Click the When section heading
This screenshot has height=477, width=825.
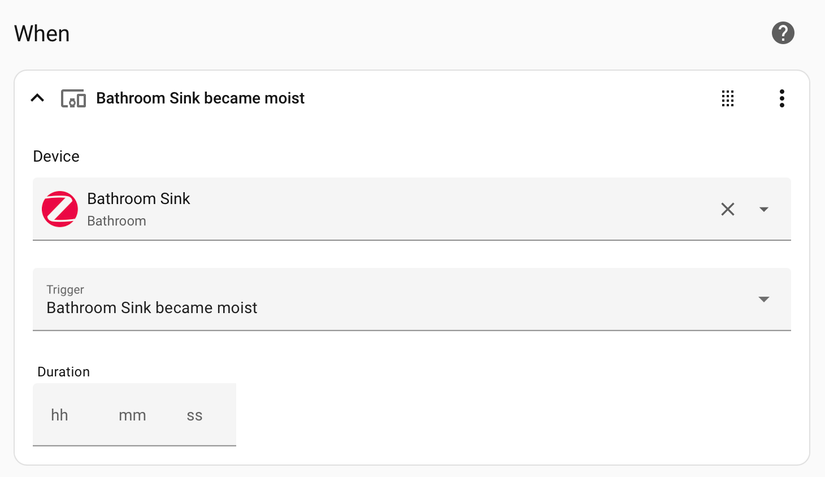pyautogui.click(x=42, y=33)
